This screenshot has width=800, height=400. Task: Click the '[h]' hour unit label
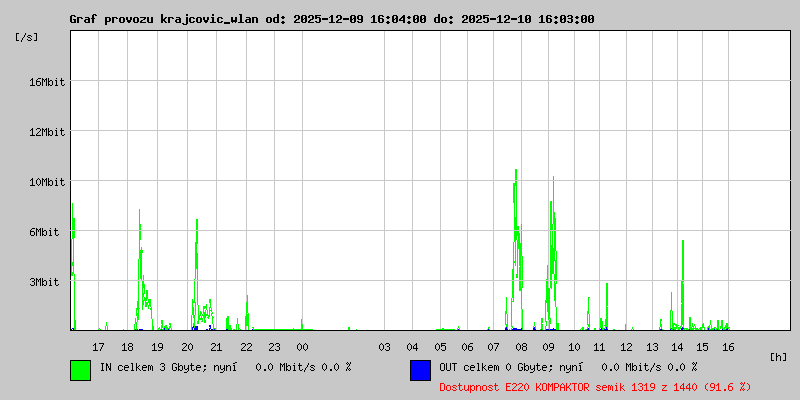coord(778,357)
